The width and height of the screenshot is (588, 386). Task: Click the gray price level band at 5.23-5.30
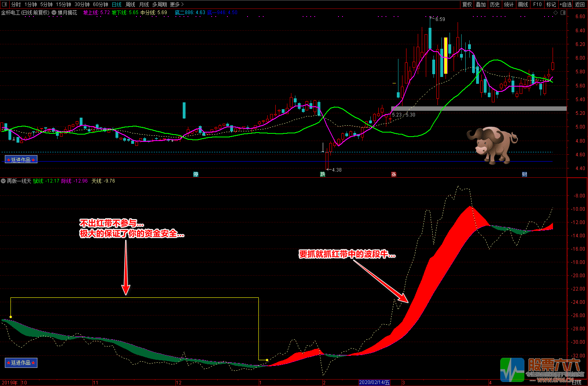point(479,108)
